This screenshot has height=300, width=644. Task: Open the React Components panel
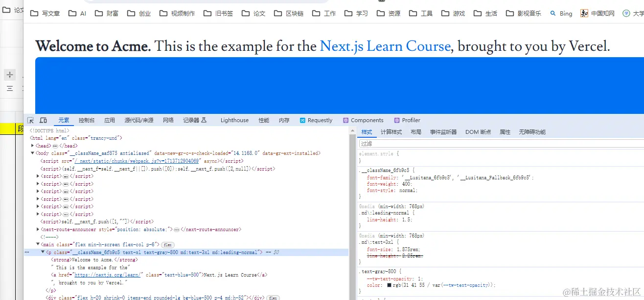tap(363, 120)
